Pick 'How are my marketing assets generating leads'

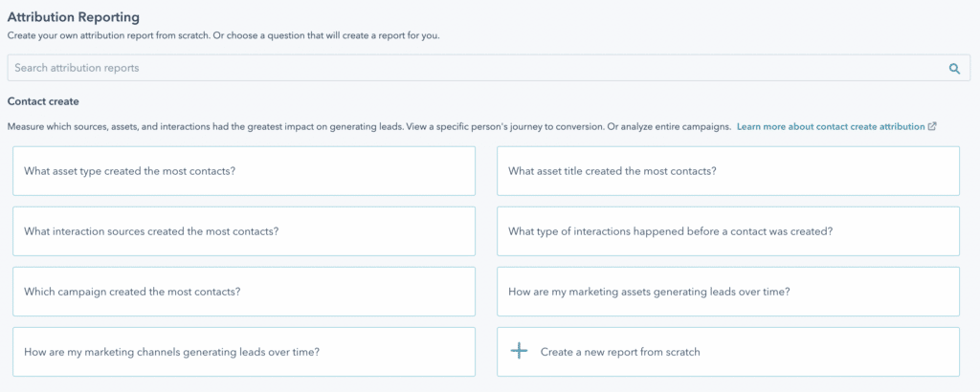(728, 292)
